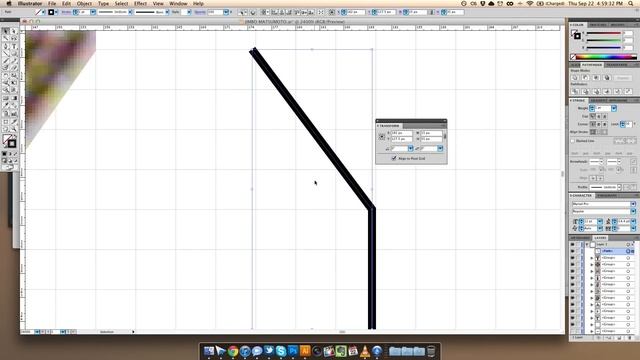Open Rotate angle dropdown in Transform panel

point(411,148)
